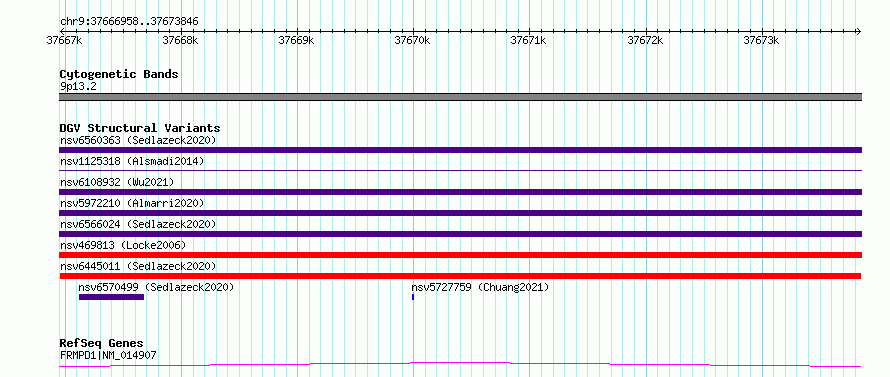The height and width of the screenshot is (377, 890).
Task: Click the small blue nsv5727759 marker
Action: 413,297
